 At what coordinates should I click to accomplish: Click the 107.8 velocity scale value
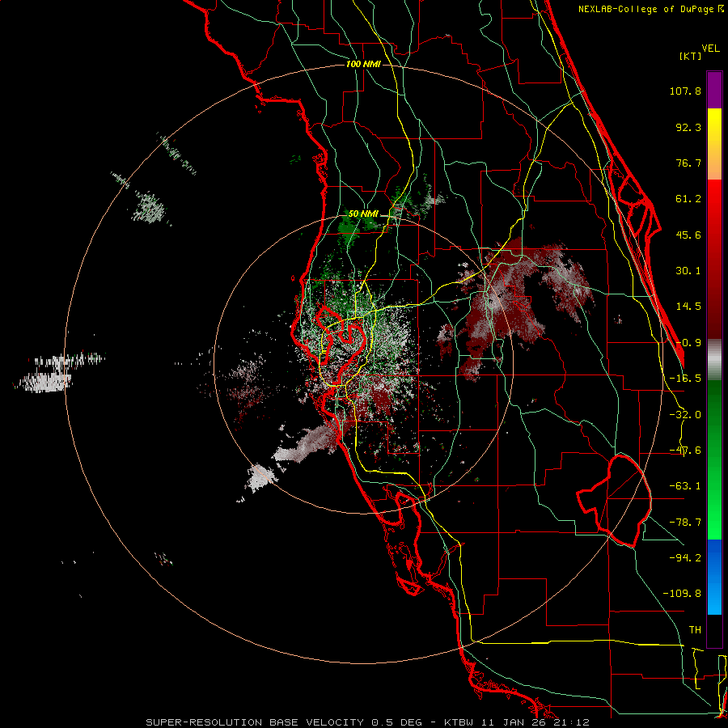point(685,91)
